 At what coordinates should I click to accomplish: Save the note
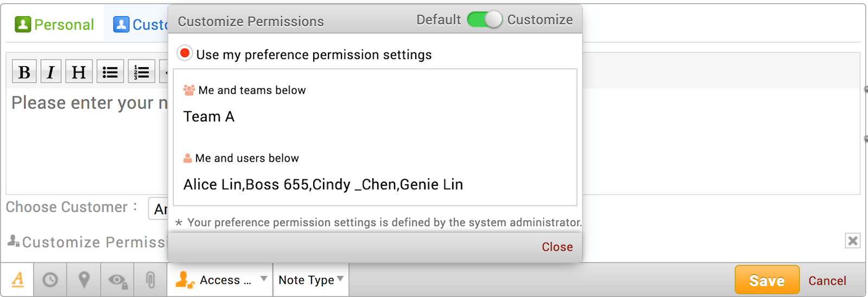tap(766, 280)
